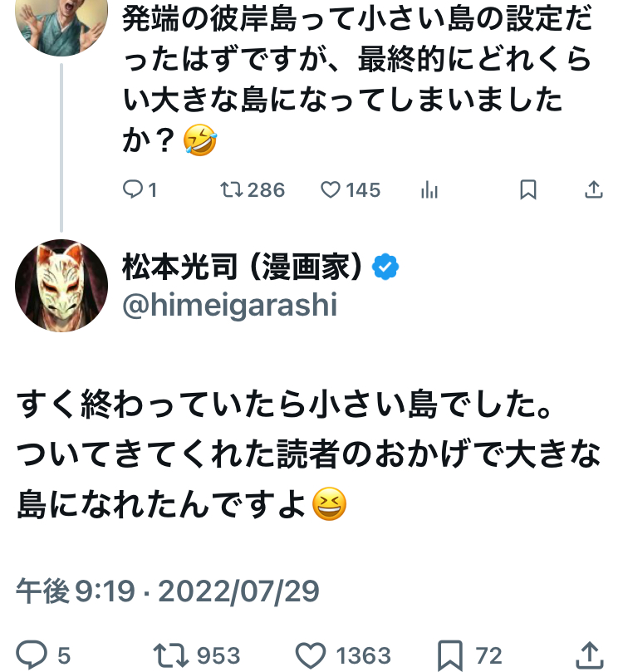Like 松本光司's tweet with 1363 likes
This screenshot has width=623, height=672.
(x=311, y=655)
